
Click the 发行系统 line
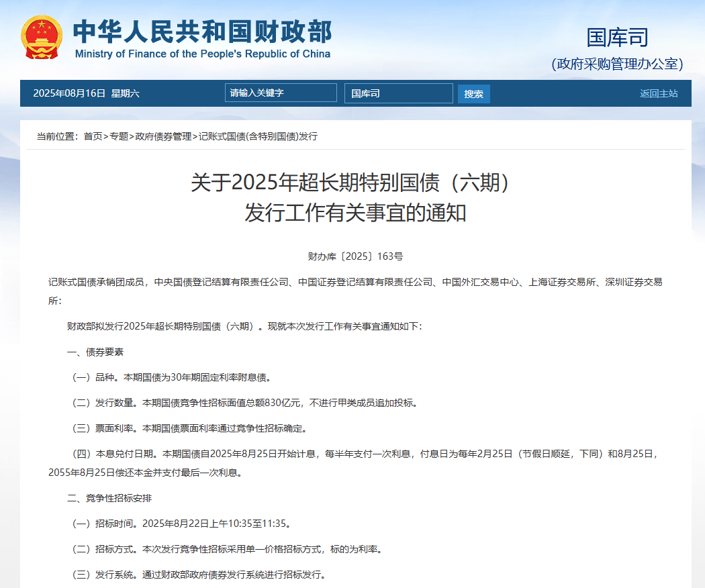pos(199,575)
